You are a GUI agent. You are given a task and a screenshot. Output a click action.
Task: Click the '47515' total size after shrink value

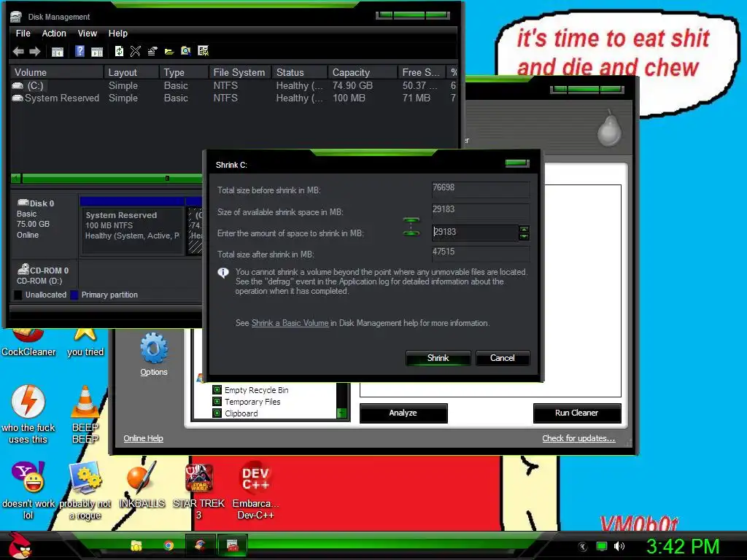(x=480, y=253)
